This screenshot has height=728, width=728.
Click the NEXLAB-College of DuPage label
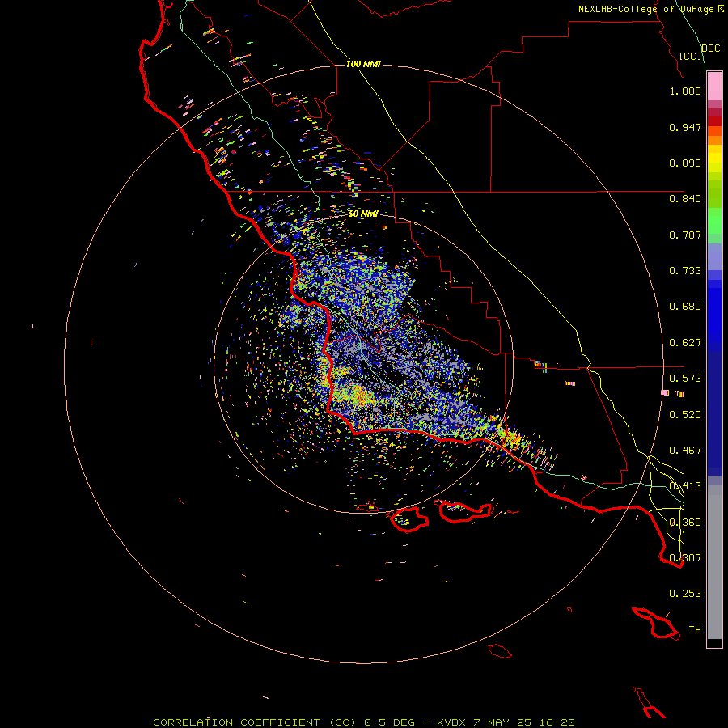point(645,9)
